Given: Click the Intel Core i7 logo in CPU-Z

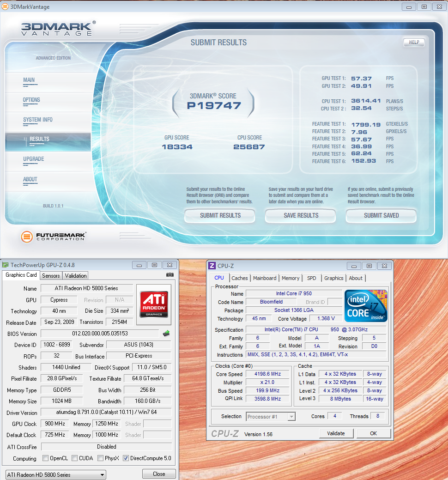Looking at the screenshot, I should (x=366, y=305).
